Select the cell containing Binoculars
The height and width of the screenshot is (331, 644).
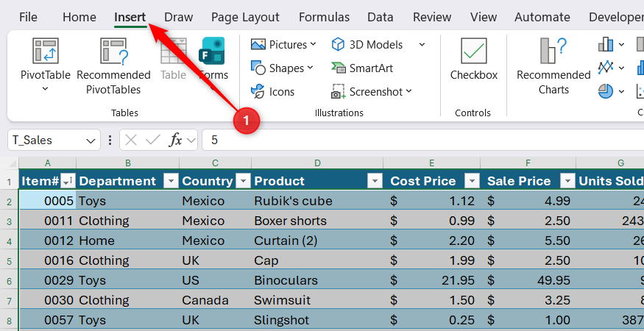tap(317, 280)
